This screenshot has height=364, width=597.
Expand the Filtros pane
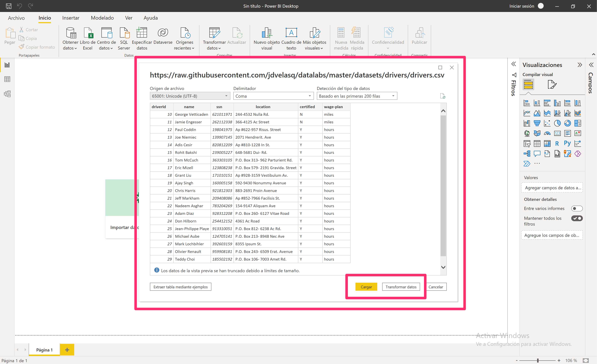514,64
